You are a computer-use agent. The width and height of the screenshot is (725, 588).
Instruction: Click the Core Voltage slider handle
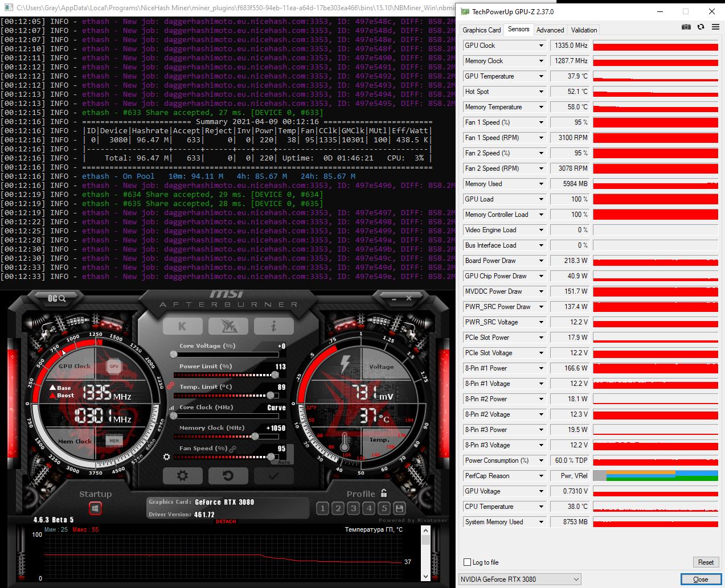click(173, 354)
